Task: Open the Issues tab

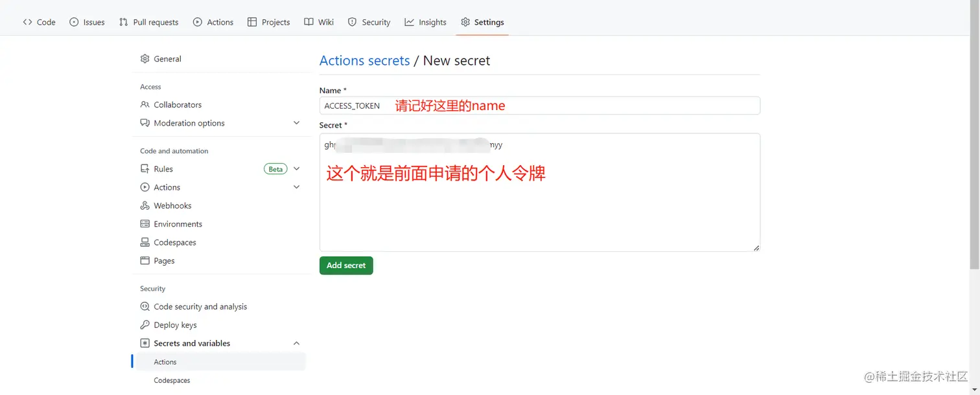Action: click(x=87, y=22)
